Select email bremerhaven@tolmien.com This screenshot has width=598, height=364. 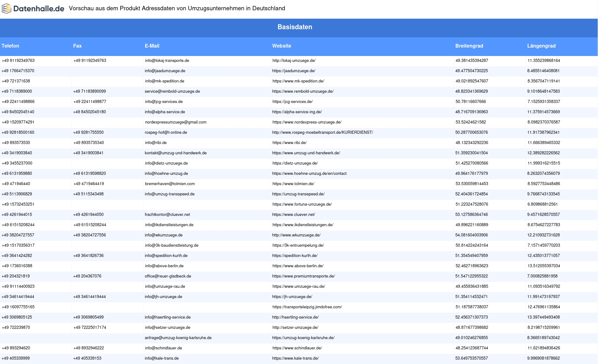(x=170, y=184)
